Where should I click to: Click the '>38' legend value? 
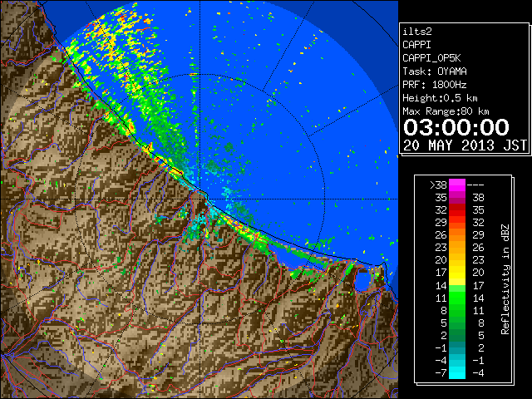(438, 185)
